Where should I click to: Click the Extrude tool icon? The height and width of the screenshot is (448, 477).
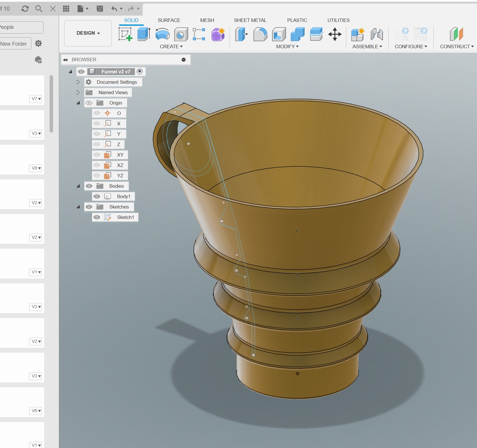144,34
